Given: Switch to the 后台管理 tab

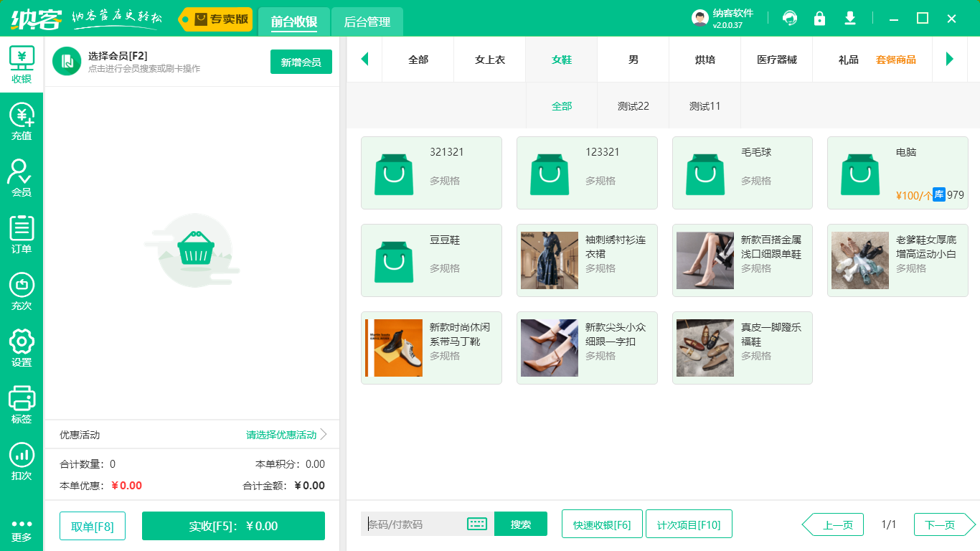Looking at the screenshot, I should click(366, 22).
